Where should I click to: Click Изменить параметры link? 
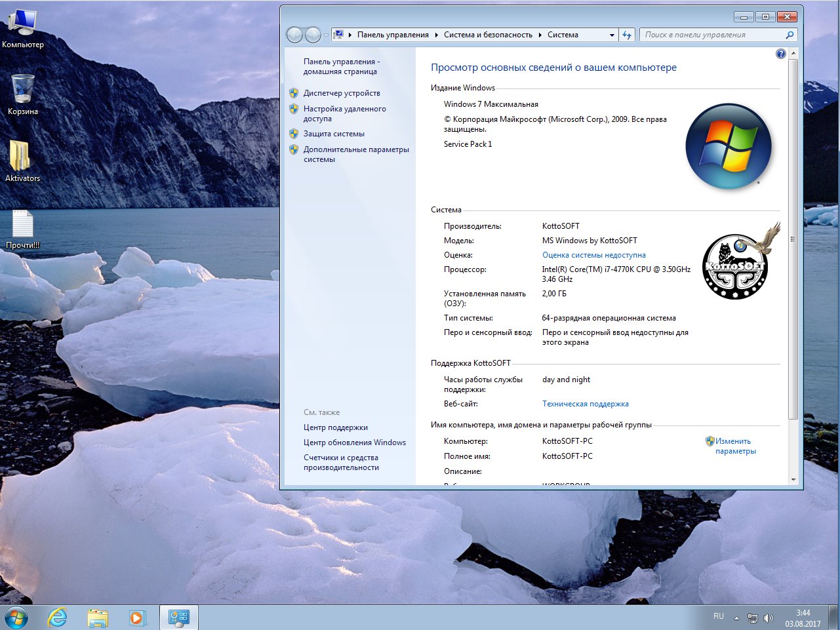(x=735, y=446)
